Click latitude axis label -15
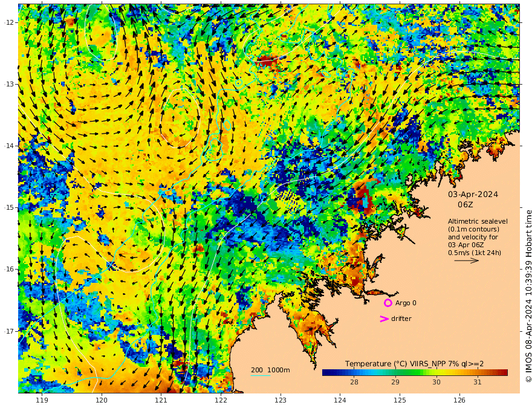 [x=8, y=207]
